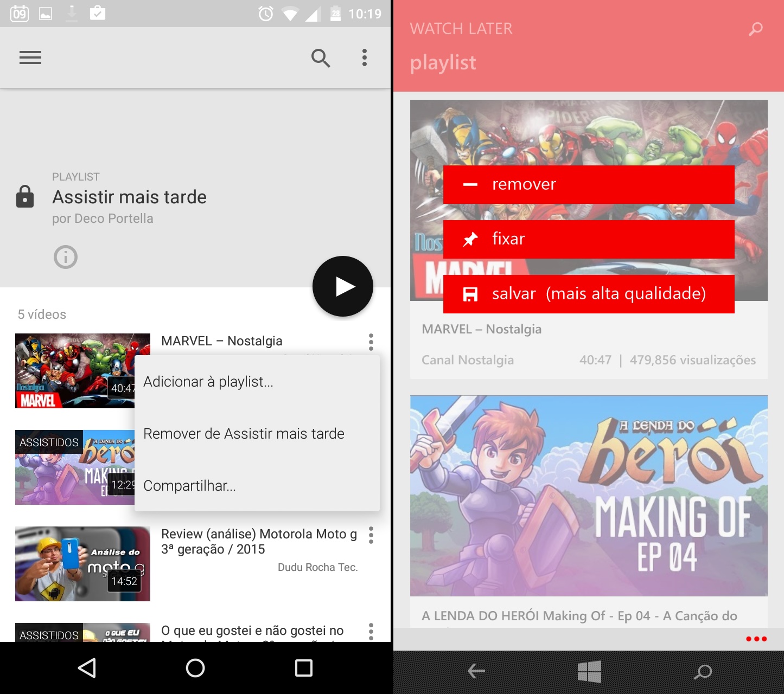This screenshot has height=694, width=784.
Task: Tap the search icon in Watch Later header
Action: [x=755, y=29]
